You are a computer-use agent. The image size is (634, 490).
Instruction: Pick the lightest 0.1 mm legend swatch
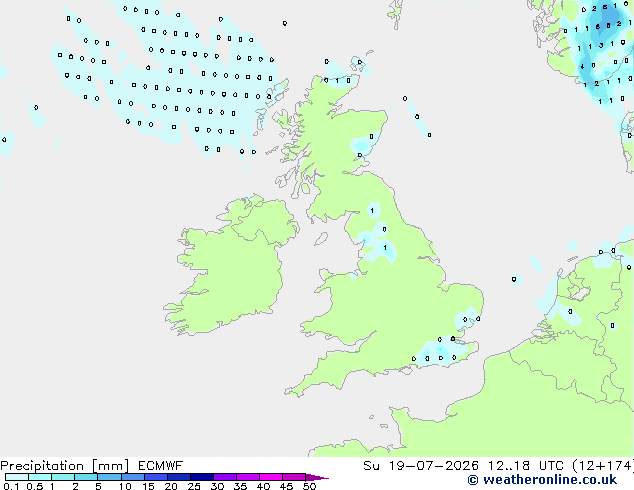[17, 477]
